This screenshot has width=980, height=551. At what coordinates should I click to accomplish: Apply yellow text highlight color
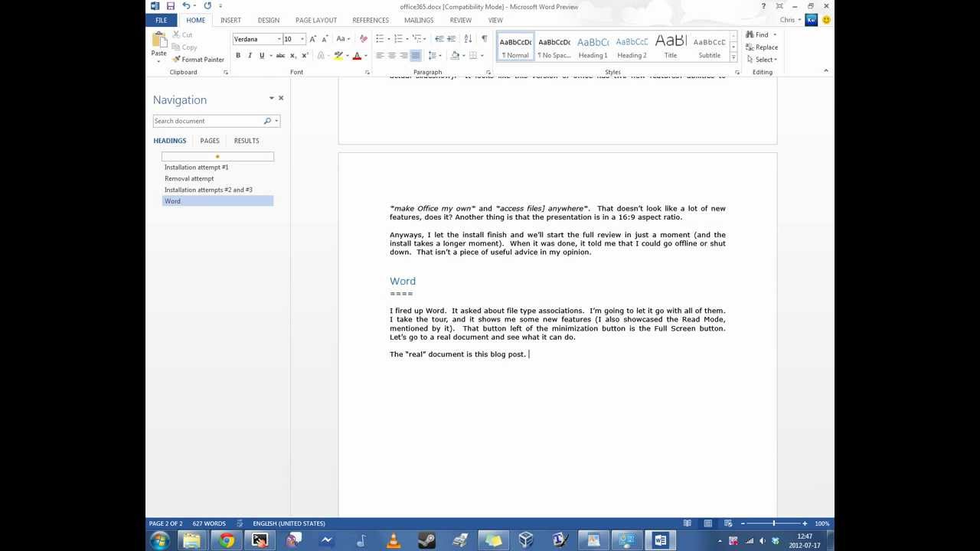click(x=338, y=56)
